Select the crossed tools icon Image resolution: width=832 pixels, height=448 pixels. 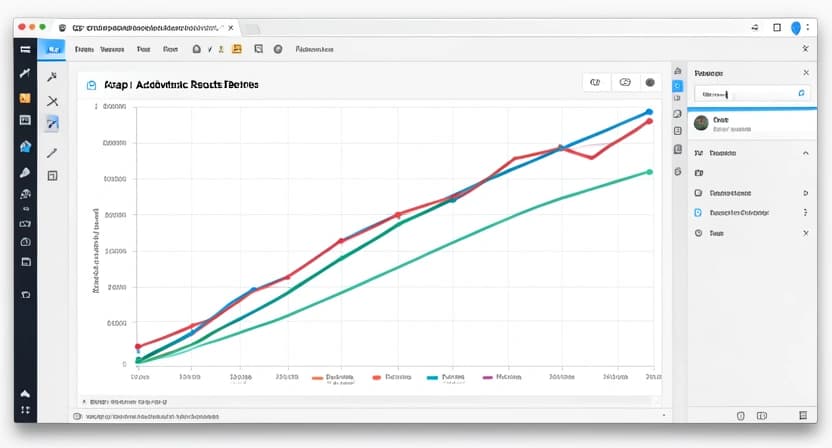tap(53, 101)
